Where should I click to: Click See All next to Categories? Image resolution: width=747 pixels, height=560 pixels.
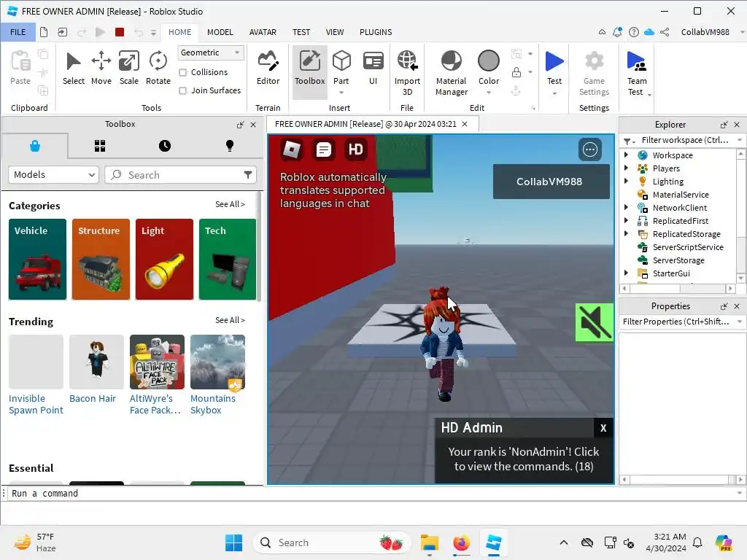click(x=230, y=204)
